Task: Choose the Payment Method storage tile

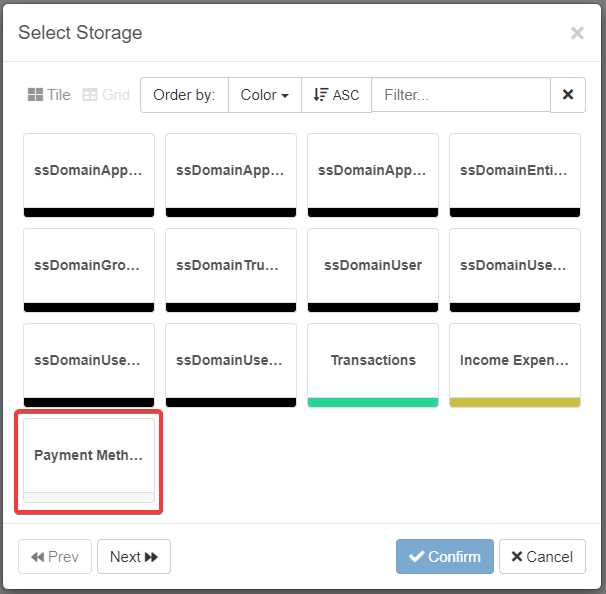Action: pos(89,455)
